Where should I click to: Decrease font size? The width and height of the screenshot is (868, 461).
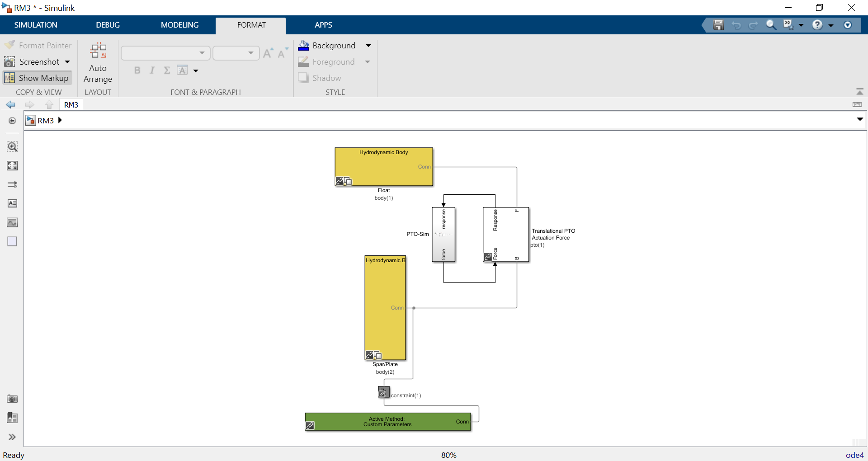pyautogui.click(x=283, y=53)
